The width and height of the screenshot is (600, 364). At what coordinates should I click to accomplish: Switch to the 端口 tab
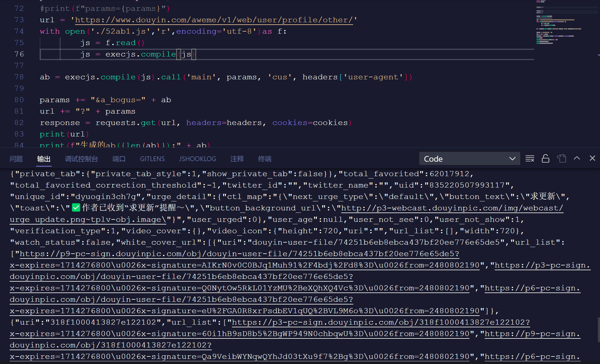[119, 159]
